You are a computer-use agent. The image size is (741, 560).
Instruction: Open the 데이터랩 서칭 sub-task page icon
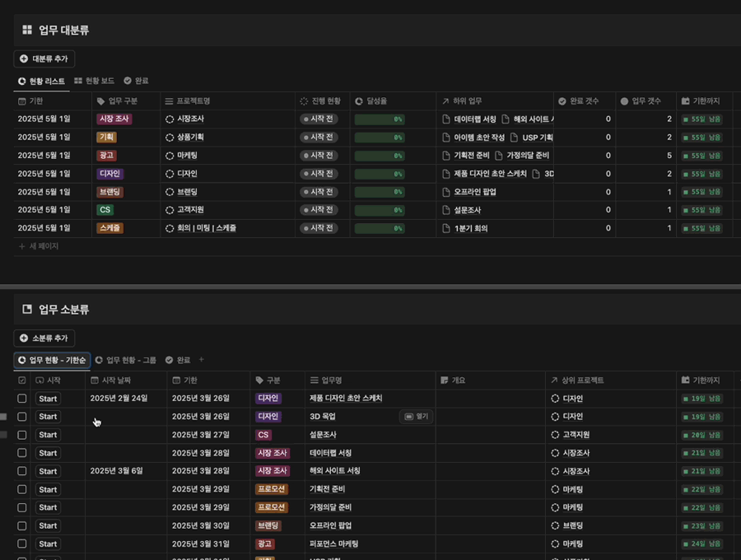(447, 119)
